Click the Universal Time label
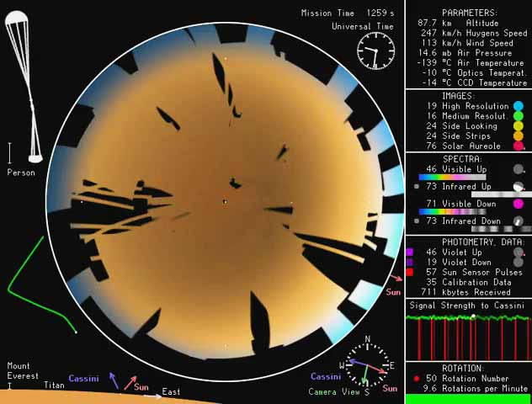The height and width of the screenshot is (404, 532). click(x=363, y=26)
